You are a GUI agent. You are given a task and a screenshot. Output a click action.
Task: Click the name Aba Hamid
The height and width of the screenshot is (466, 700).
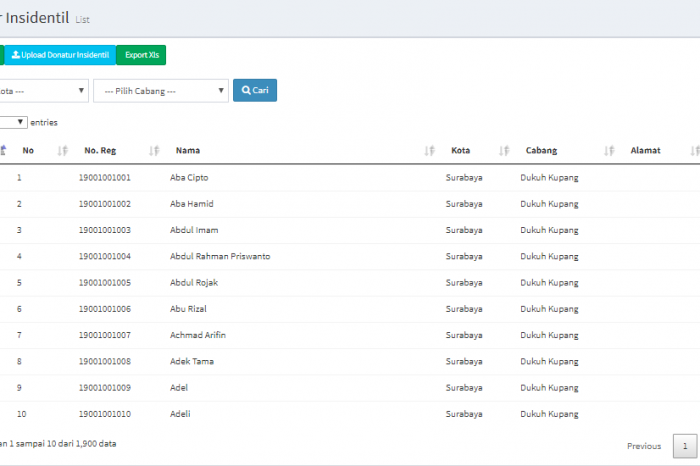point(192,204)
